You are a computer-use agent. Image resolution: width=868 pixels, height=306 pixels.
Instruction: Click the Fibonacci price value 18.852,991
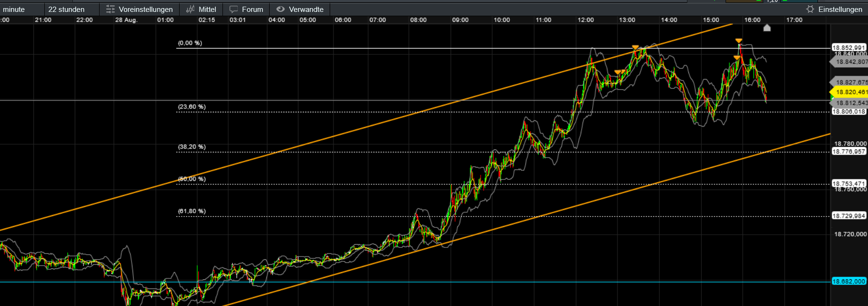tap(849, 48)
